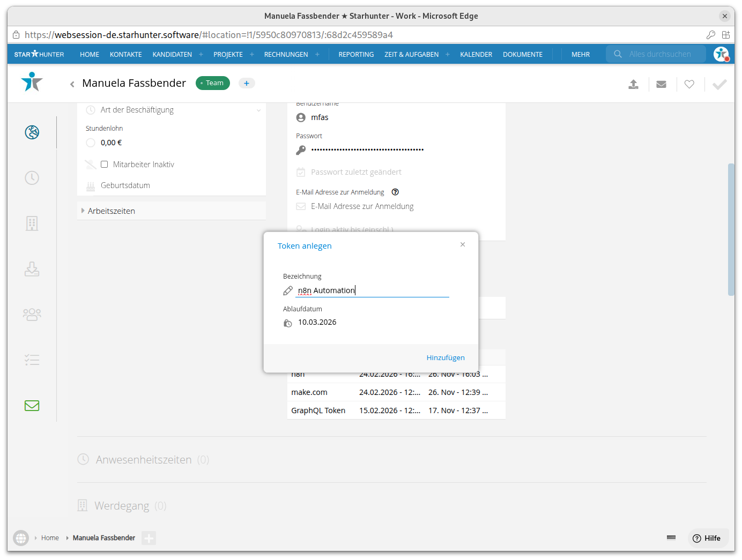Go back using the arrow beside Manuela Fassbender
742x560 pixels.
(x=72, y=84)
